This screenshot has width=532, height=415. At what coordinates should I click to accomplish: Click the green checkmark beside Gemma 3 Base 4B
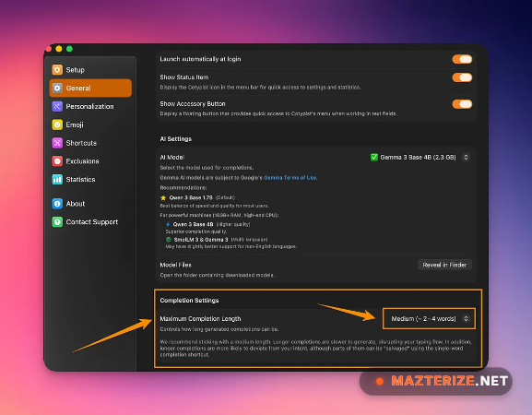[374, 157]
